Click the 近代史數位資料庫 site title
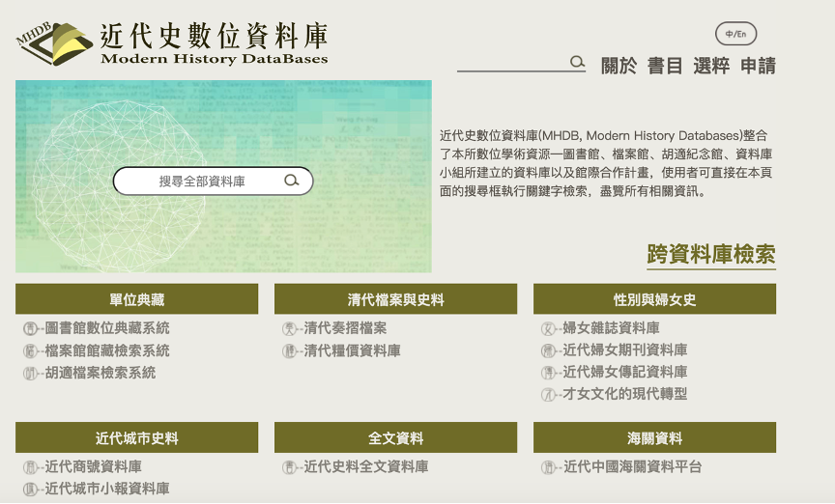The height and width of the screenshot is (504, 835). pos(215,36)
